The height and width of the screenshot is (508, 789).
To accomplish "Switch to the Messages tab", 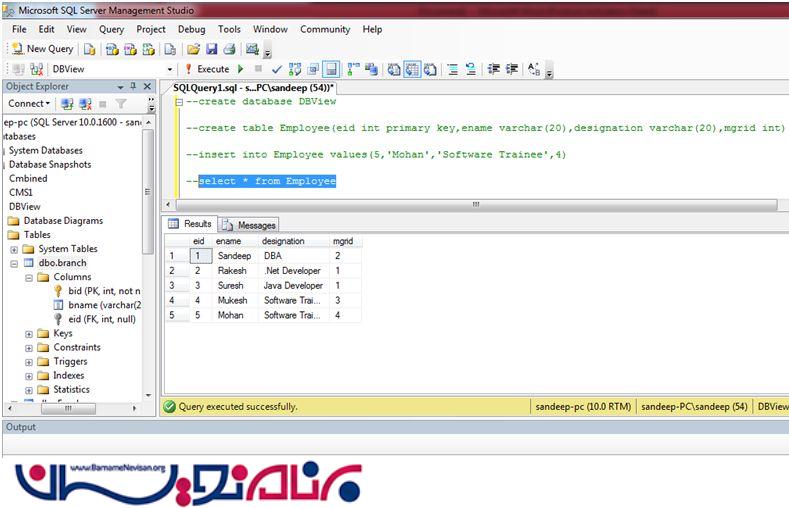I will (249, 225).
